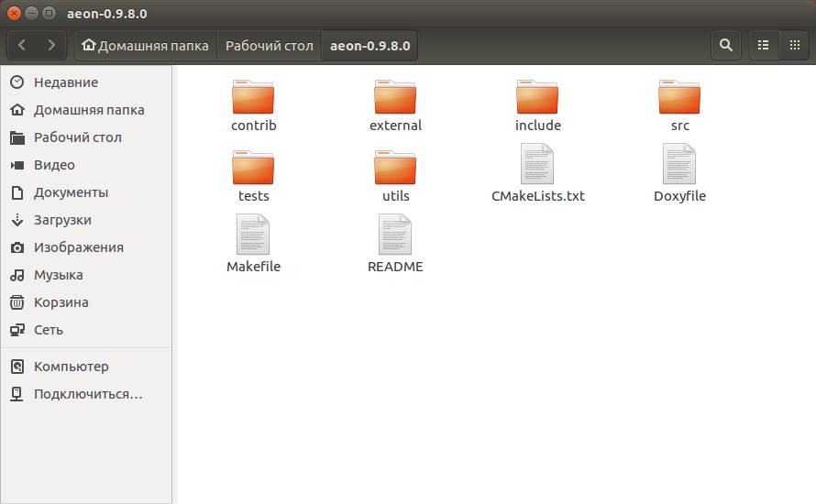Click the disk icon beside Компьютер

17,367
